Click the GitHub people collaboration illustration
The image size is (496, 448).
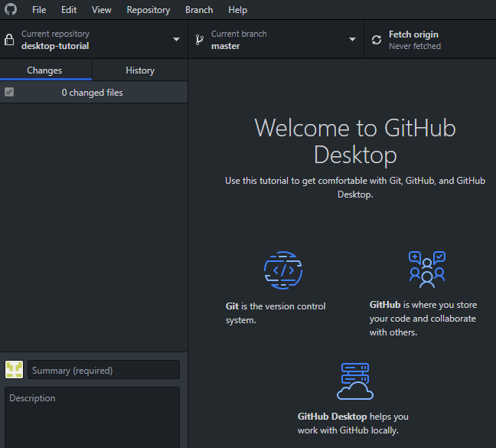coord(426,270)
